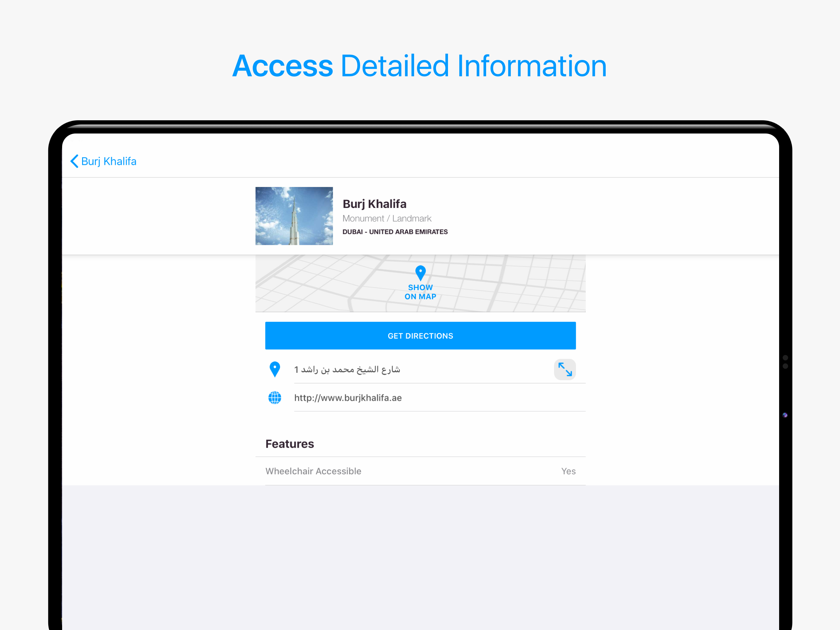
Task: Open the Burj Khalifa tower photo thumbnail
Action: click(294, 216)
